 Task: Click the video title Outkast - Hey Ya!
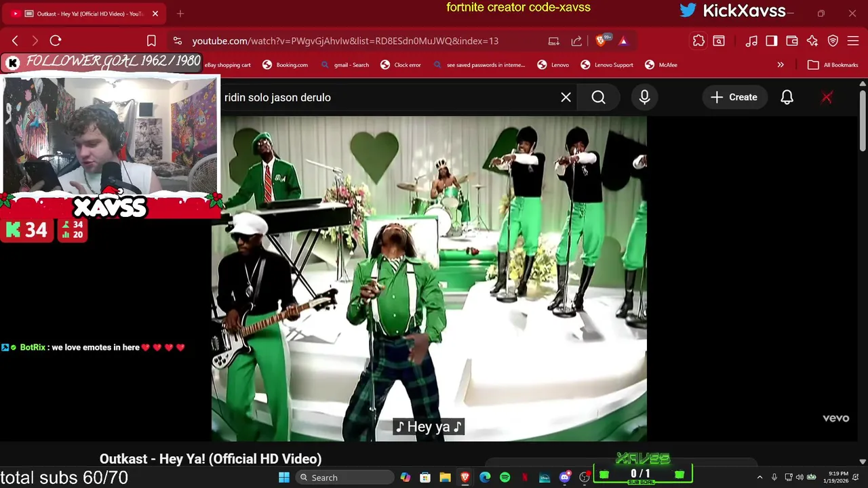tap(210, 459)
